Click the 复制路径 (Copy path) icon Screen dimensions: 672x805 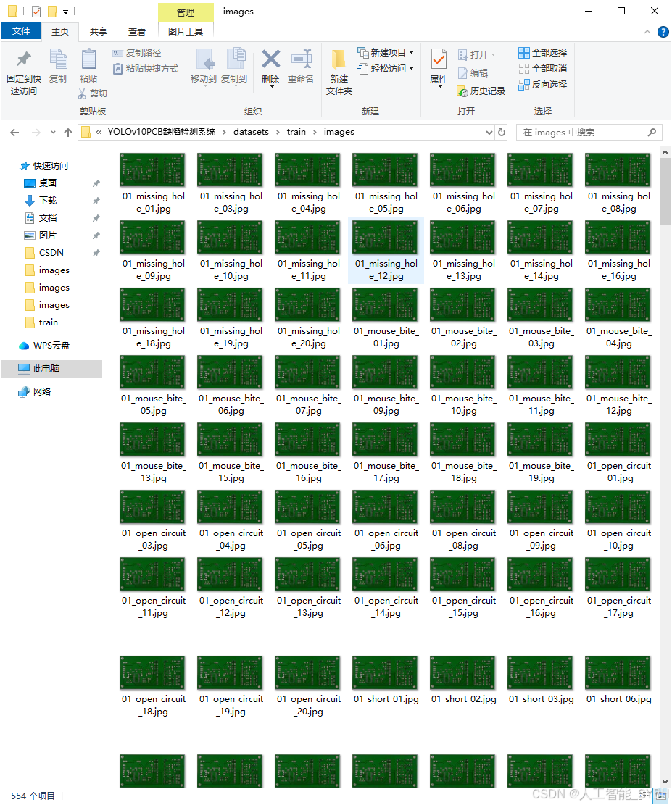pos(117,54)
